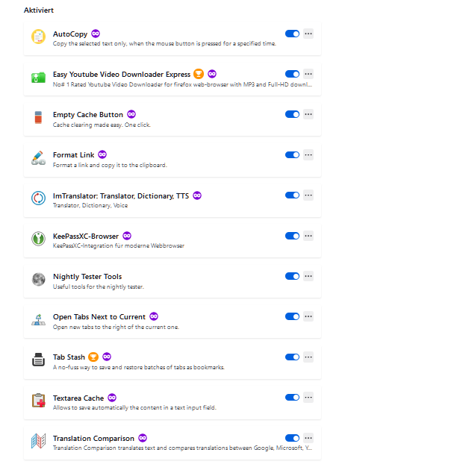
Task: Click the Empty Cache Button eraser icon
Action: click(x=38, y=117)
